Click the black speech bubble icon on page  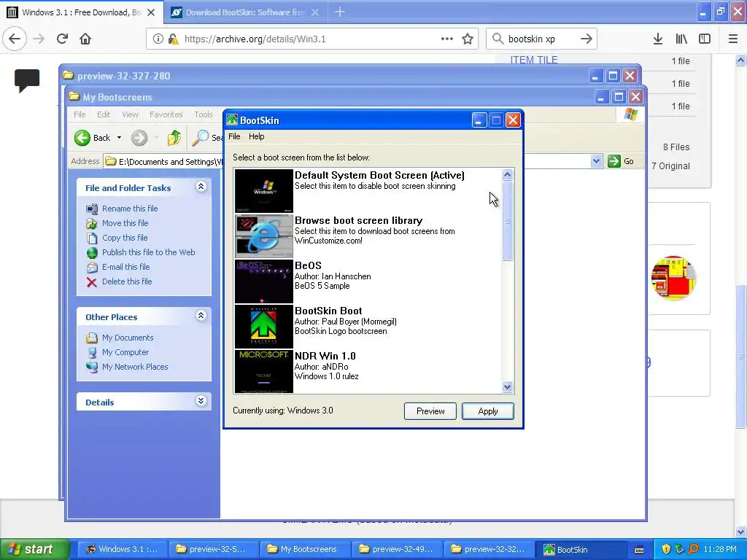(27, 80)
